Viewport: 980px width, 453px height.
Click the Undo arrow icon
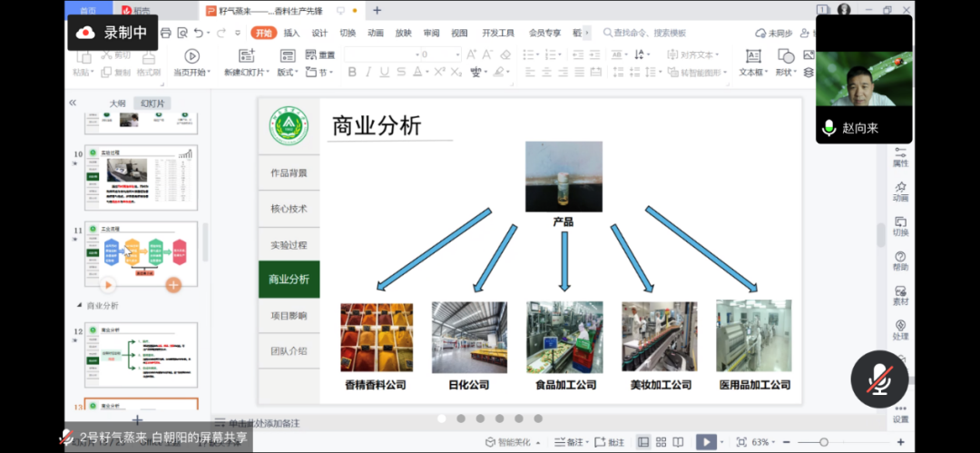(x=199, y=34)
